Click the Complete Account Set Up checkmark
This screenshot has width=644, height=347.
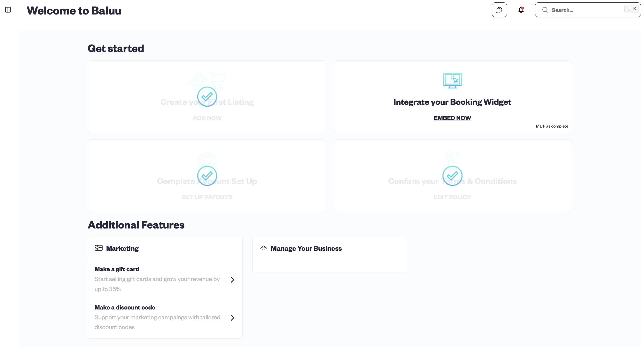(x=207, y=176)
